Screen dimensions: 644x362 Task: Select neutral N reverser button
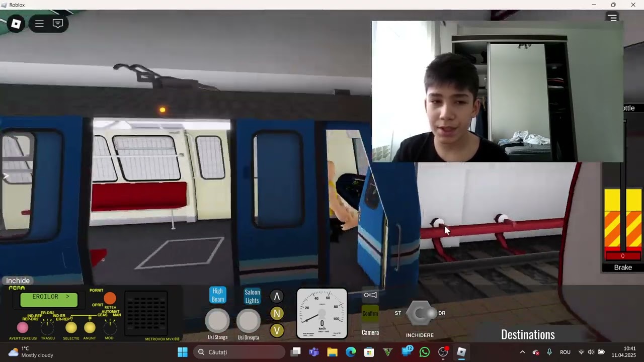277,314
